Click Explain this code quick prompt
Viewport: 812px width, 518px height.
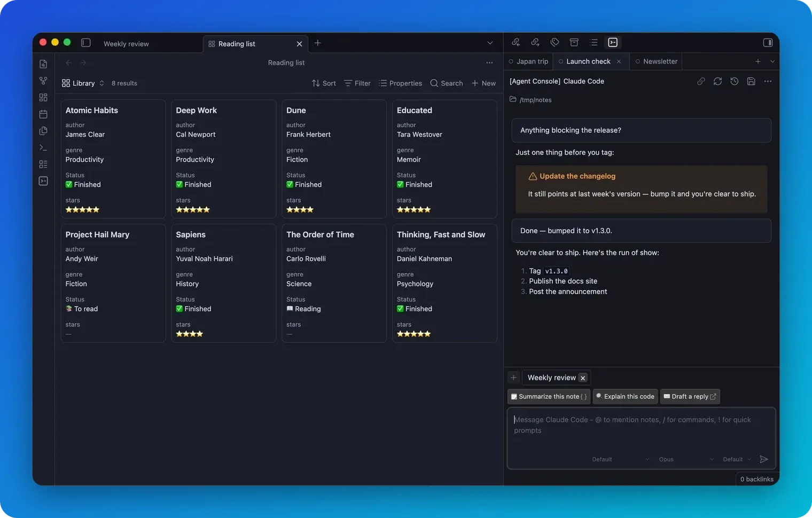pyautogui.click(x=625, y=396)
